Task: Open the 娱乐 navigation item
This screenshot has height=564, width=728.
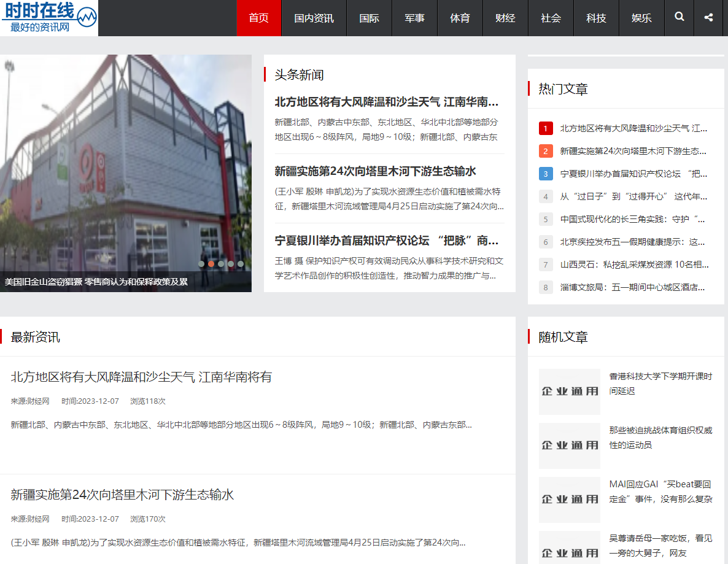Action: tap(641, 18)
